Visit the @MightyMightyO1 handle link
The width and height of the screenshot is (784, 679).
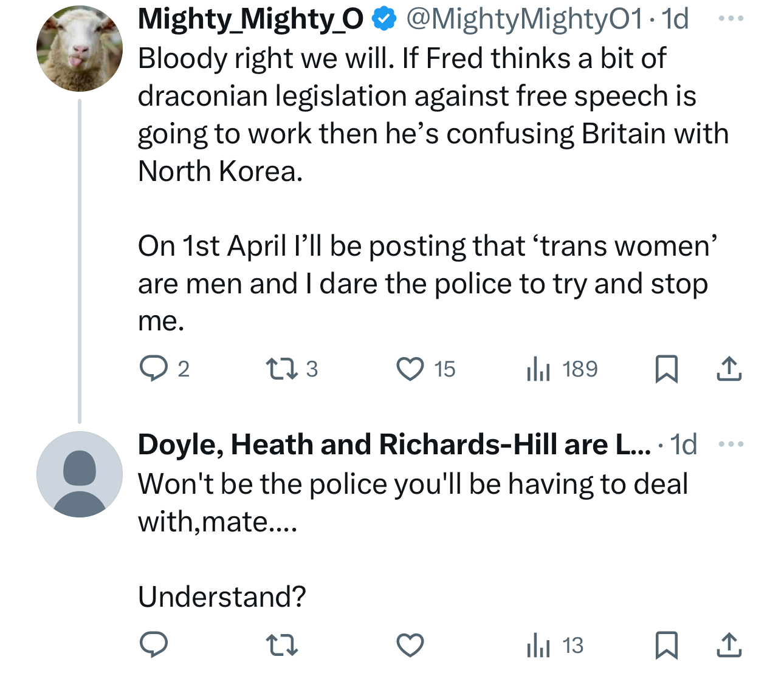pyautogui.click(x=523, y=19)
